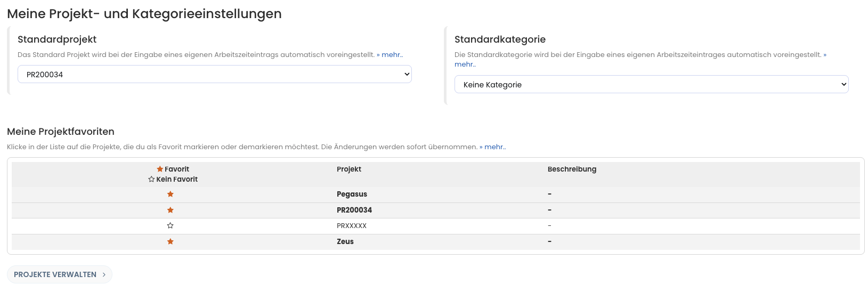Click the filled star beside Favorit header
868x292 pixels.
coord(160,169)
